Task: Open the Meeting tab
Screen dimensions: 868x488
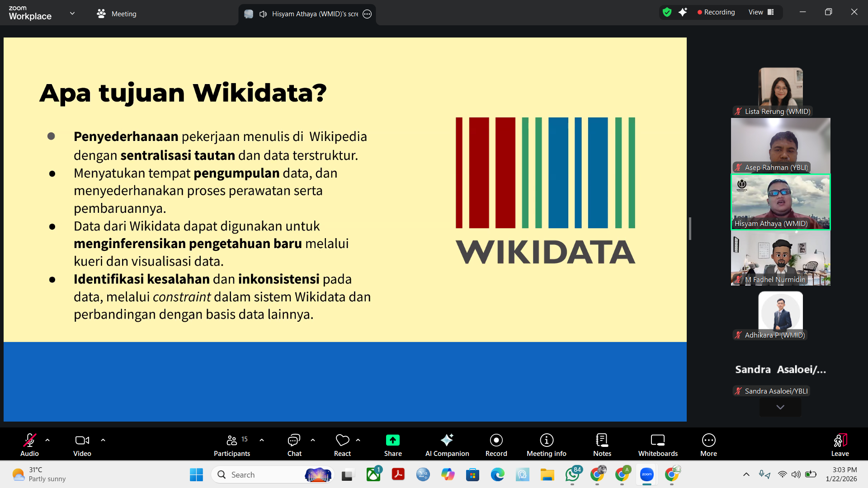Action: 117,14
